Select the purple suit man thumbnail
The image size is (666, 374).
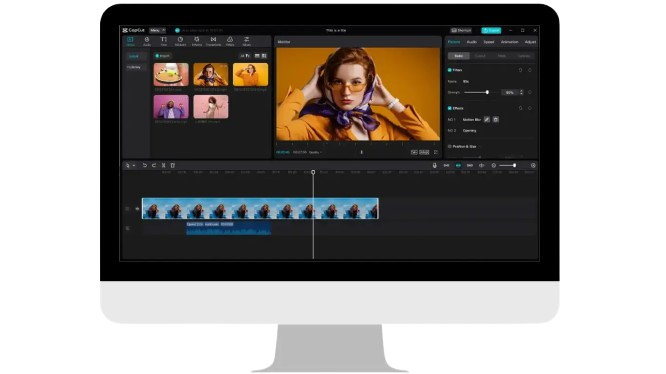pyautogui.click(x=171, y=107)
